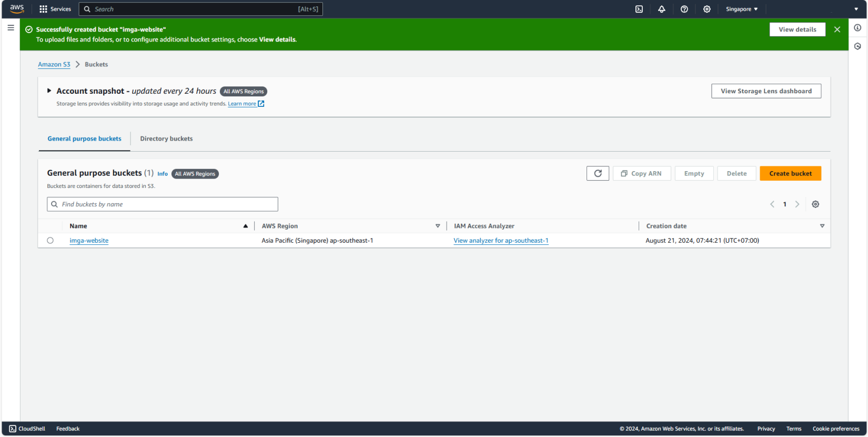
Task: Launch CloudShell from top bar icon
Action: tap(639, 9)
